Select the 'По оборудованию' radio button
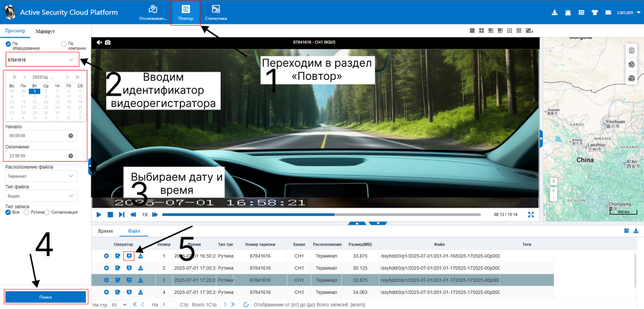Image resolution: width=644 pixels, height=309 pixels. pos(8,44)
